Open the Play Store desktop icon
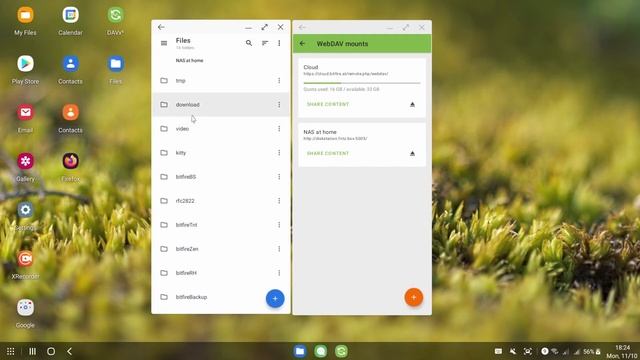Image resolution: width=640 pixels, height=360 pixels. [x=25, y=64]
